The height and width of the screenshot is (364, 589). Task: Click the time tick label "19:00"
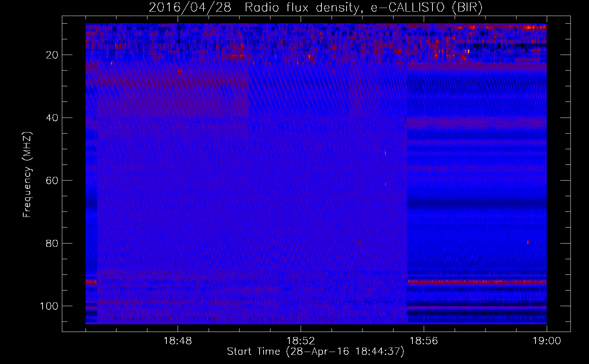547,341
